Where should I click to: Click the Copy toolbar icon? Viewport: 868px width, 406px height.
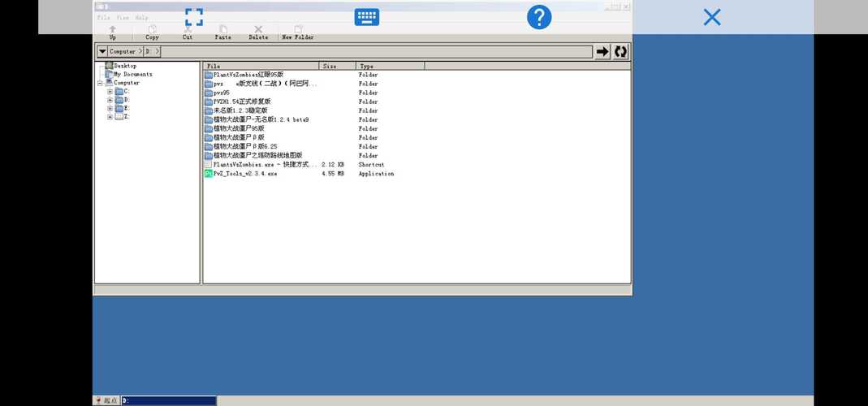coord(152,28)
